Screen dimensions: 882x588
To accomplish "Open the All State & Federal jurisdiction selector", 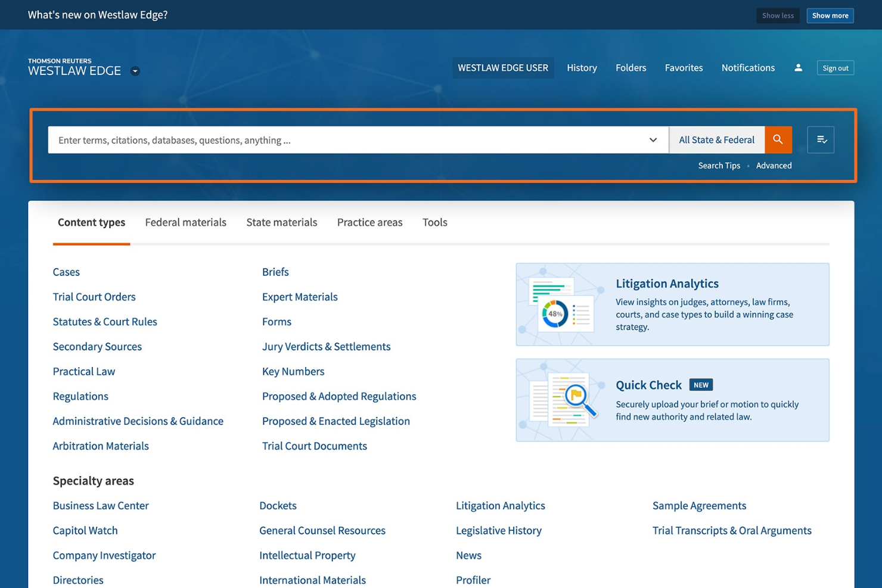I will click(x=717, y=139).
